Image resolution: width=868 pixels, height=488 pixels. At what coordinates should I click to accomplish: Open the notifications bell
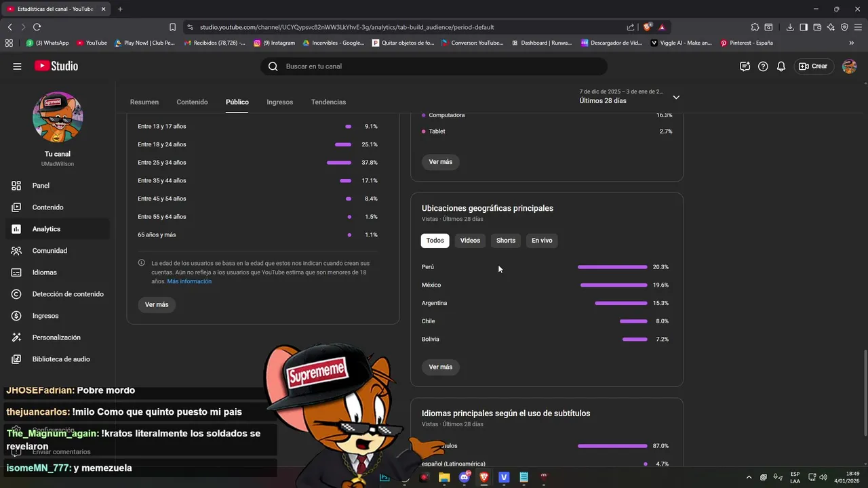coord(781,66)
